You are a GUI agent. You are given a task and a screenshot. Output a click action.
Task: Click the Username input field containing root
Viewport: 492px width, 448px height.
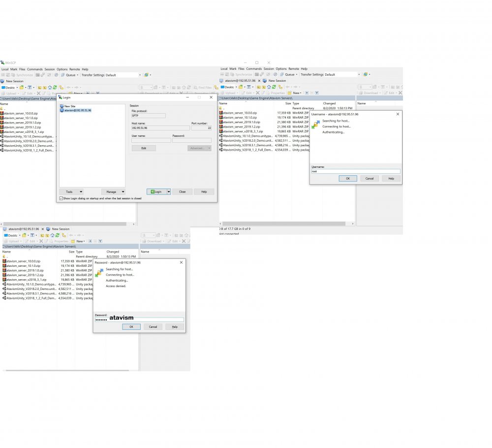(x=355, y=171)
